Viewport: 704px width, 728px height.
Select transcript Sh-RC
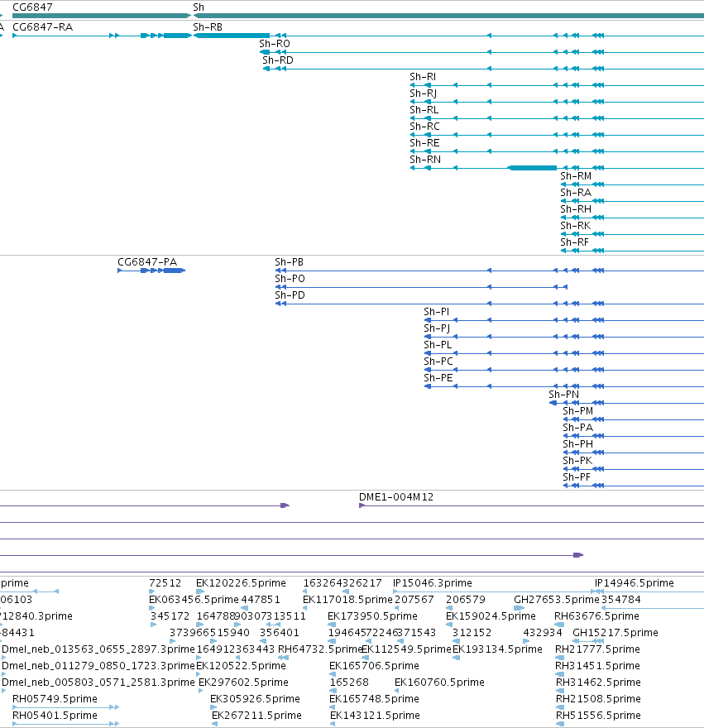point(424,127)
